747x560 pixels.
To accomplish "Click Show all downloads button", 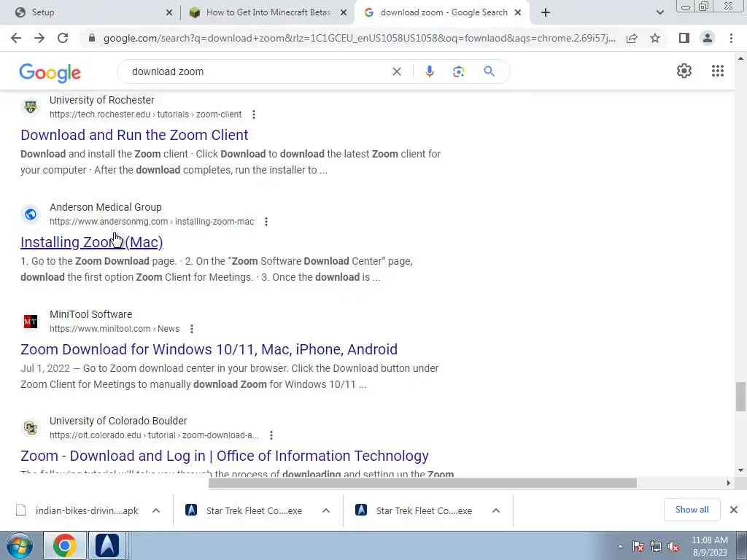I will click(x=692, y=510).
